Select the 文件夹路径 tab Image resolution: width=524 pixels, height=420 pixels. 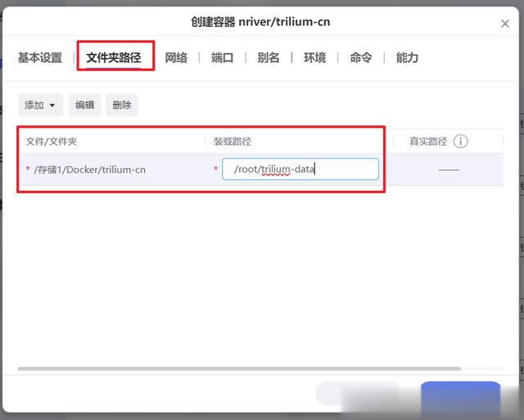(114, 57)
